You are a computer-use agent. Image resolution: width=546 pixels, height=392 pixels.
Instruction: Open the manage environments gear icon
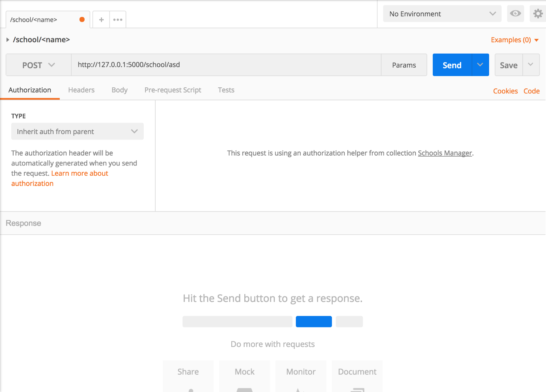538,14
